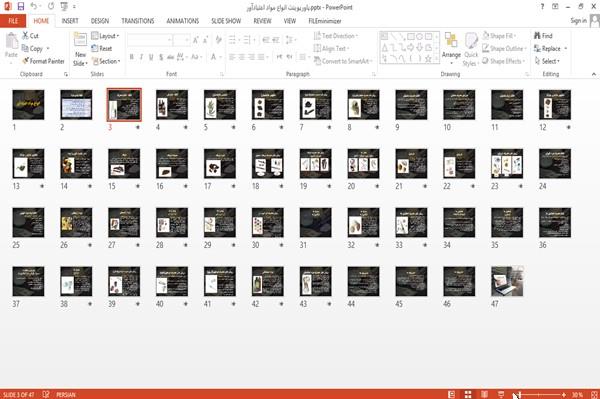Select slide 1 thumbnail
The image size is (600, 399).
(x=28, y=105)
